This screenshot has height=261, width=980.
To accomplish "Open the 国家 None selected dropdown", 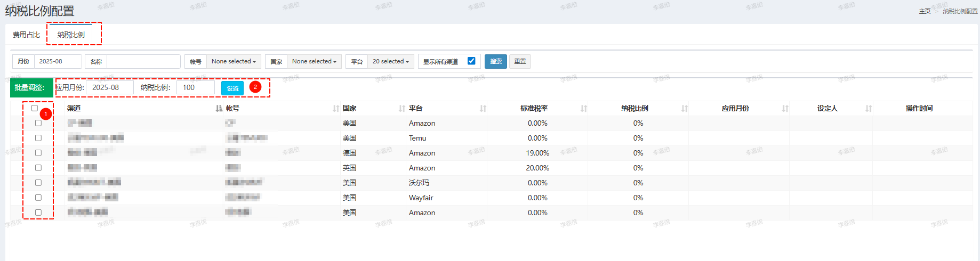I will coord(314,61).
